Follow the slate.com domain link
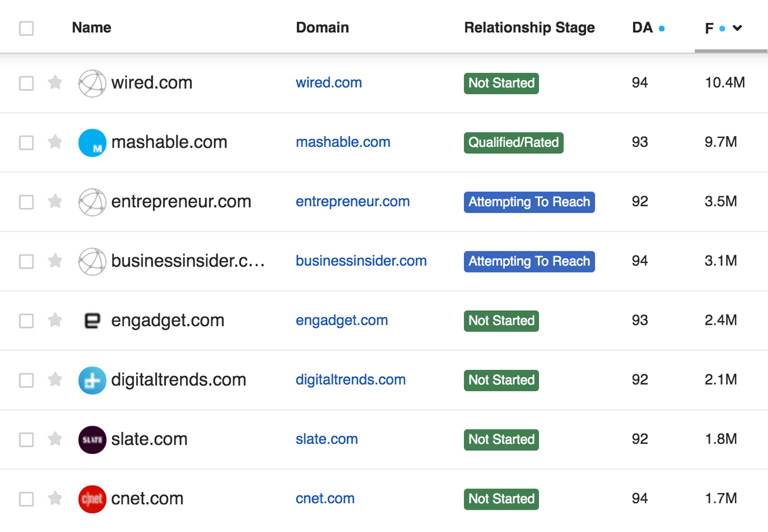The height and width of the screenshot is (532, 768). pos(326,439)
